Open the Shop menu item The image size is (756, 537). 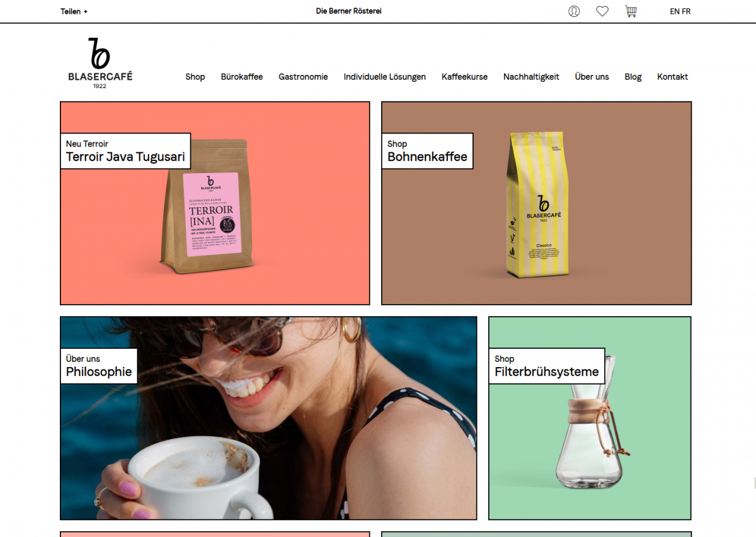(195, 77)
